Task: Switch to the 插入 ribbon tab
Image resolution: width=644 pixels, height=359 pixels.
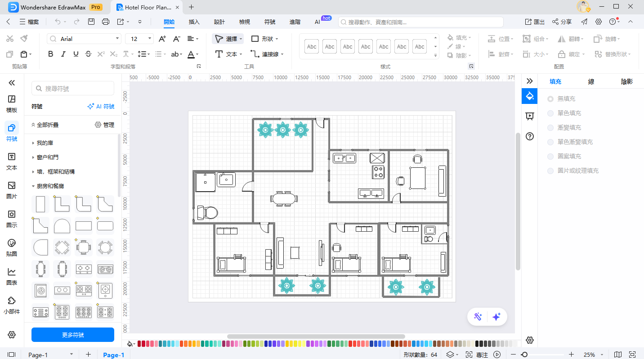Action: tap(194, 22)
